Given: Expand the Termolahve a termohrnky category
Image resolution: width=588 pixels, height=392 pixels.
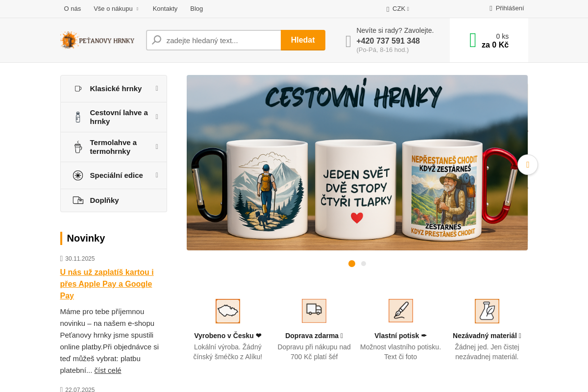Looking at the screenshot, I should click(x=157, y=147).
